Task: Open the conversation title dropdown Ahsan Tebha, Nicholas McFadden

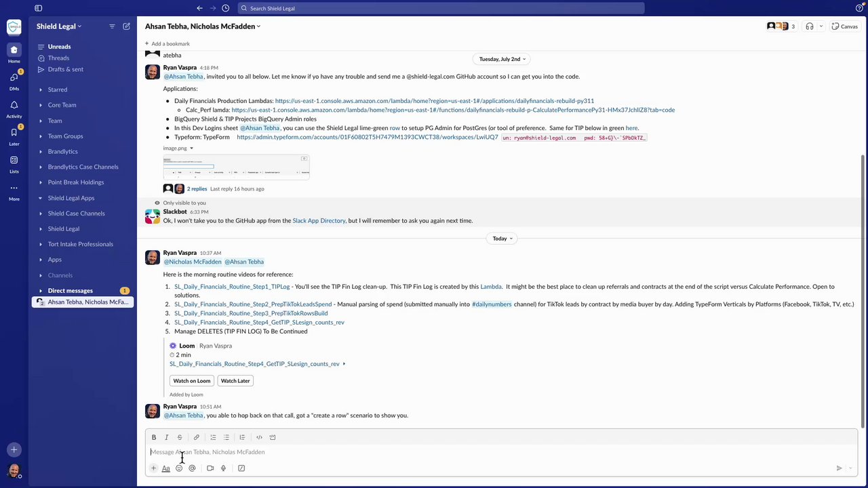Action: coord(203,26)
